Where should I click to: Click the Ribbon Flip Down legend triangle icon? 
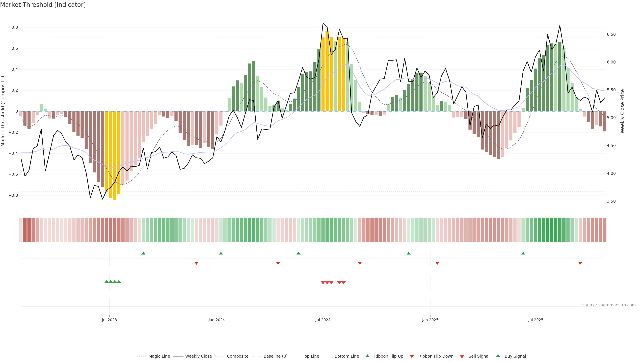click(412, 356)
